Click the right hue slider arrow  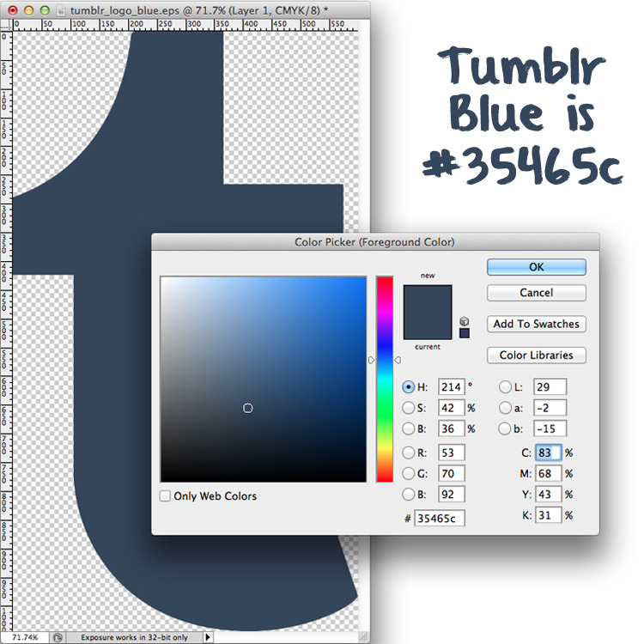(x=398, y=360)
